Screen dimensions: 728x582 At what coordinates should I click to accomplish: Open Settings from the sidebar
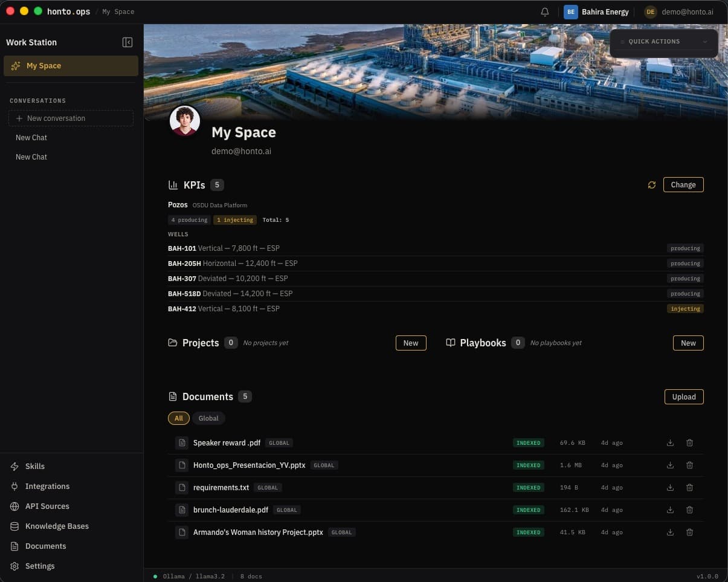[39, 566]
